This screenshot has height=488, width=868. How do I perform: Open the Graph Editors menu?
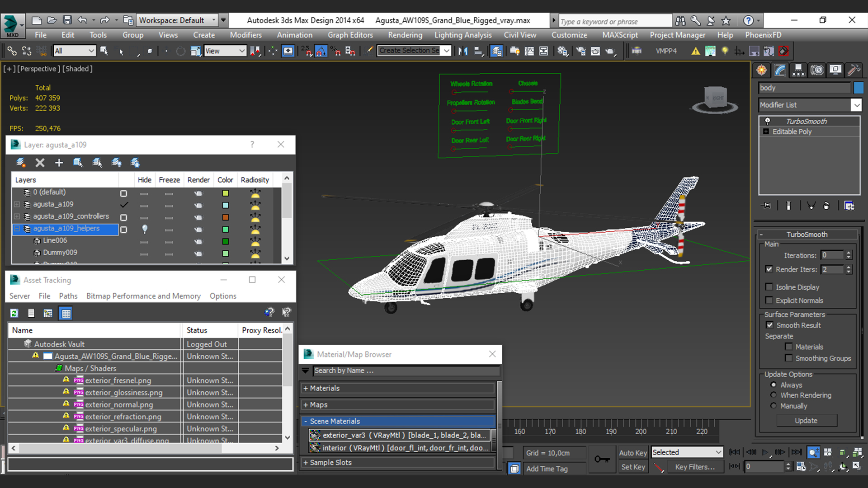350,35
